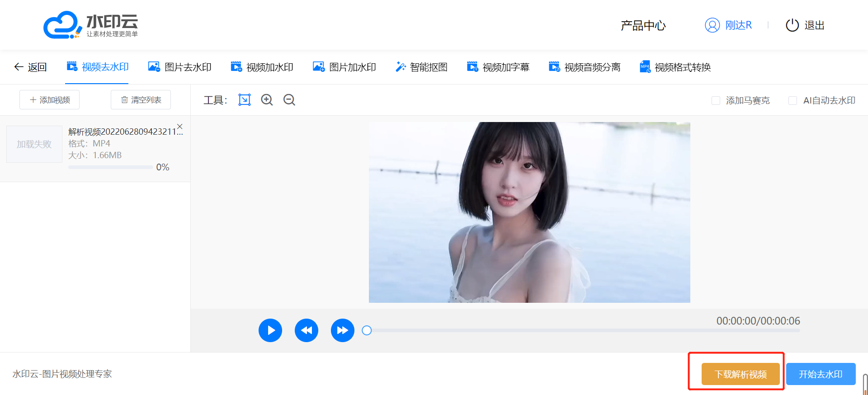Fast forward the video

point(343,330)
